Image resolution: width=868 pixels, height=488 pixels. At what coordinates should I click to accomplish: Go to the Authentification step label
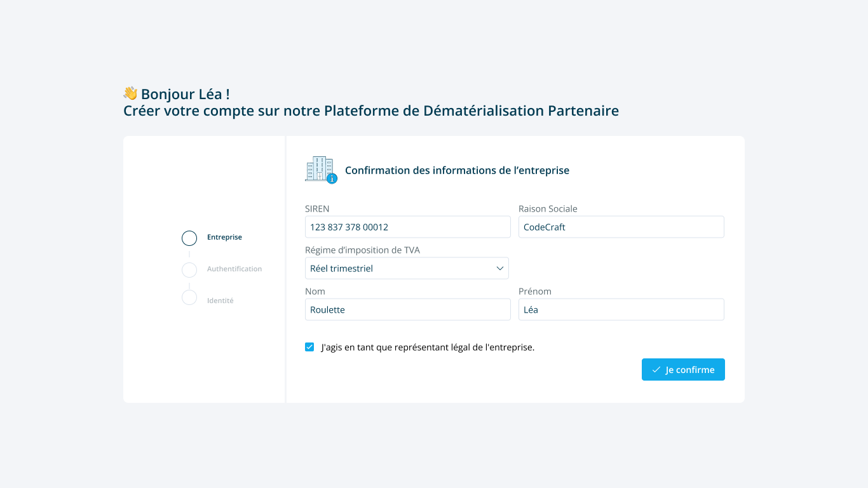point(234,269)
